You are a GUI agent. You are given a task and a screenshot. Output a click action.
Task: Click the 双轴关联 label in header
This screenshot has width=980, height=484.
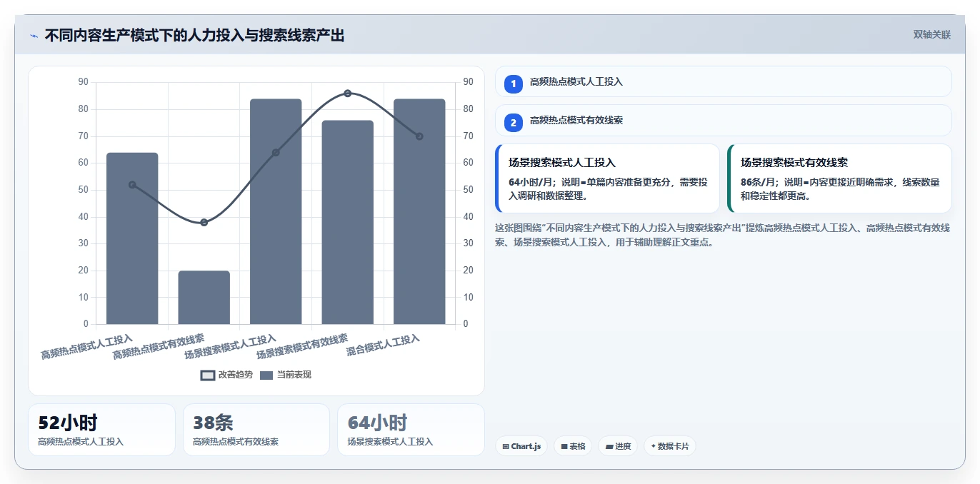[931, 35]
